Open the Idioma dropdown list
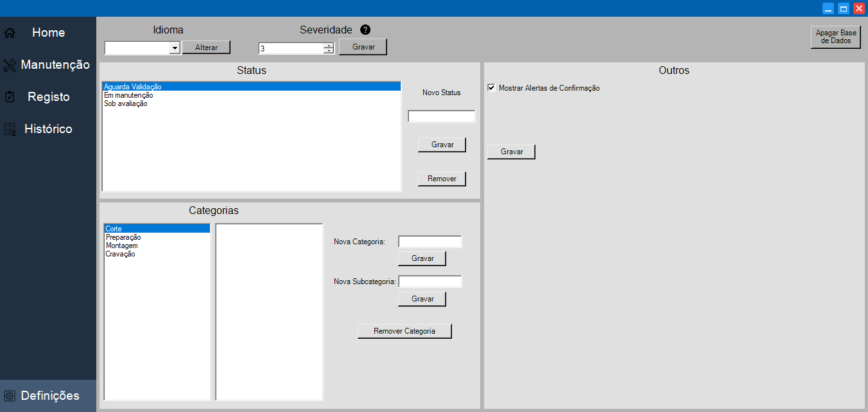Image resolution: width=868 pixels, height=412 pixels. pyautogui.click(x=175, y=47)
